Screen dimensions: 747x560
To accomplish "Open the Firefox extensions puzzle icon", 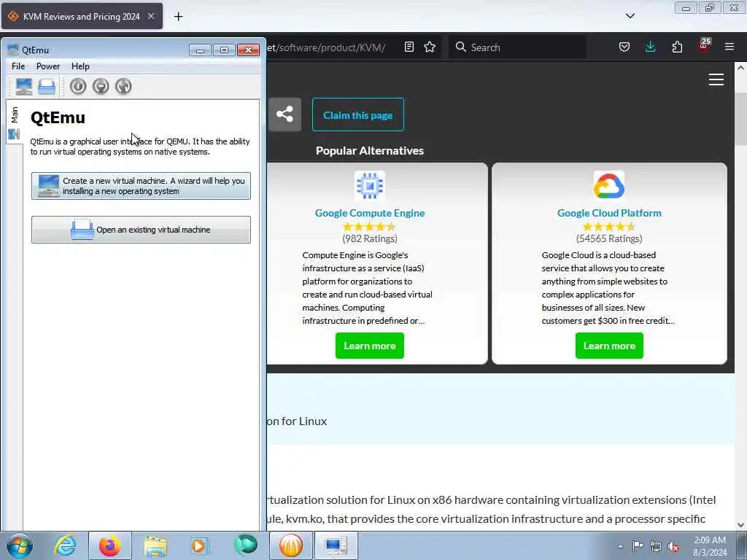I will tap(677, 47).
